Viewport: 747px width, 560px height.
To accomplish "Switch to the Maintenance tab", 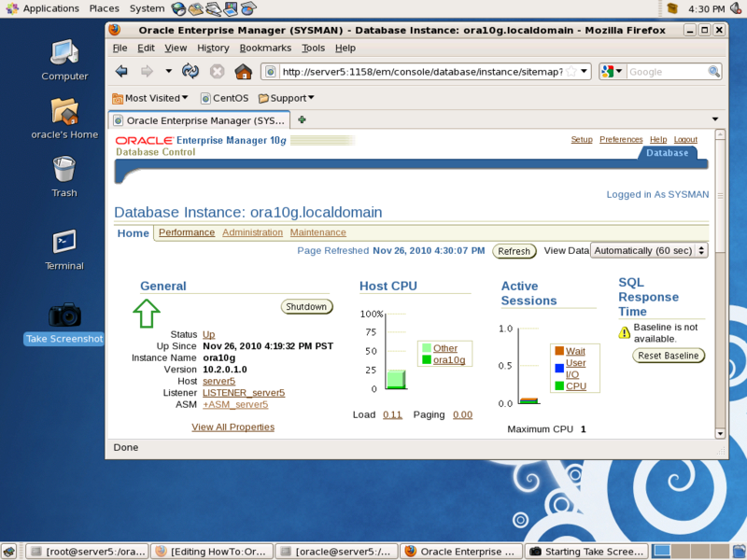I will pyautogui.click(x=318, y=232).
